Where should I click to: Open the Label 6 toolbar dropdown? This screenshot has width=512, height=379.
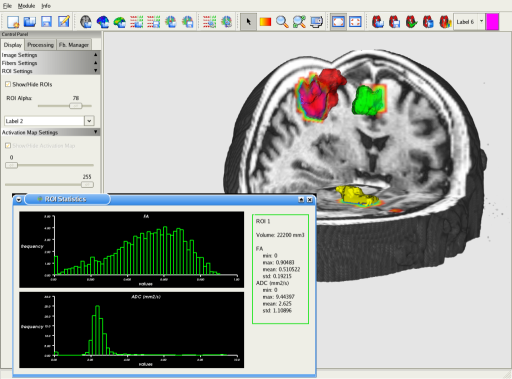[x=481, y=22]
